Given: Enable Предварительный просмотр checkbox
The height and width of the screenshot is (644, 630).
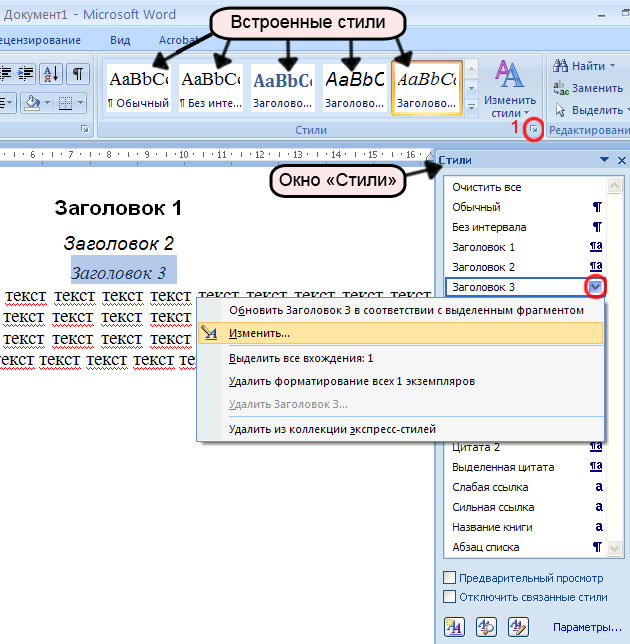Looking at the screenshot, I should click(450, 578).
